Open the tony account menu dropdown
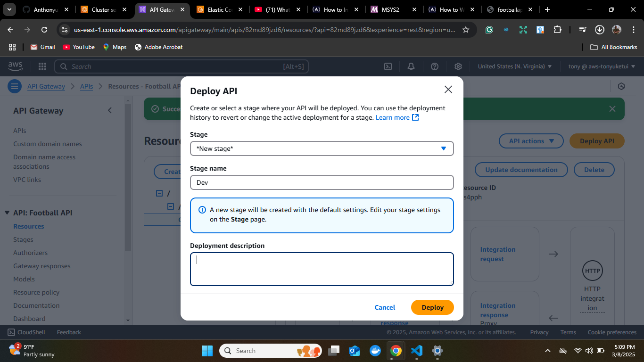Viewport: 644px width, 362px height. (602, 66)
